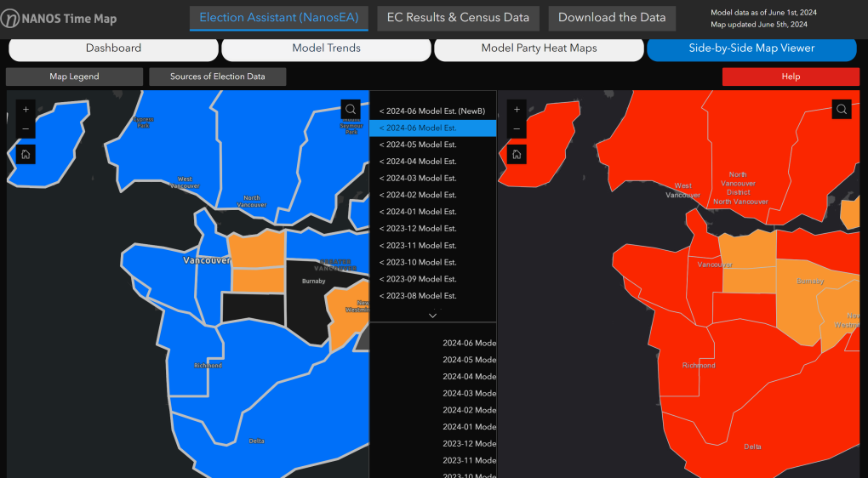868x478 pixels.
Task: Expand the left model list down arrow
Action: coord(433,316)
